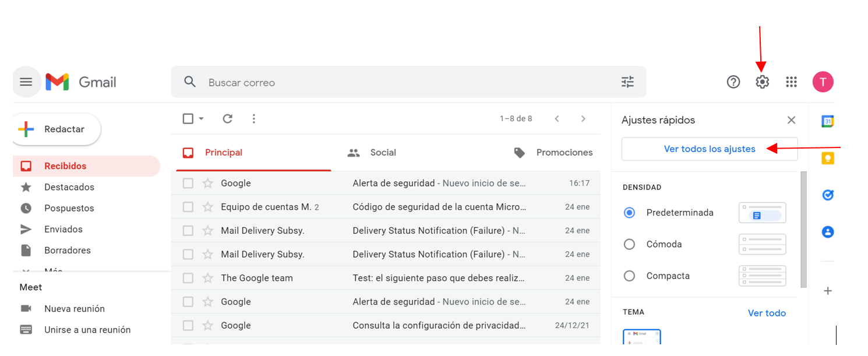868x356 pixels.
Task: Select the Cómoda density option
Action: tap(629, 245)
